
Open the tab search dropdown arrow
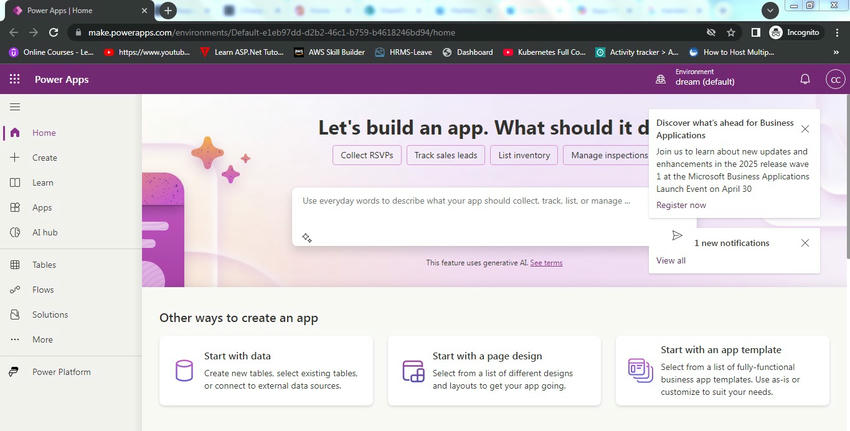pyautogui.click(x=770, y=10)
